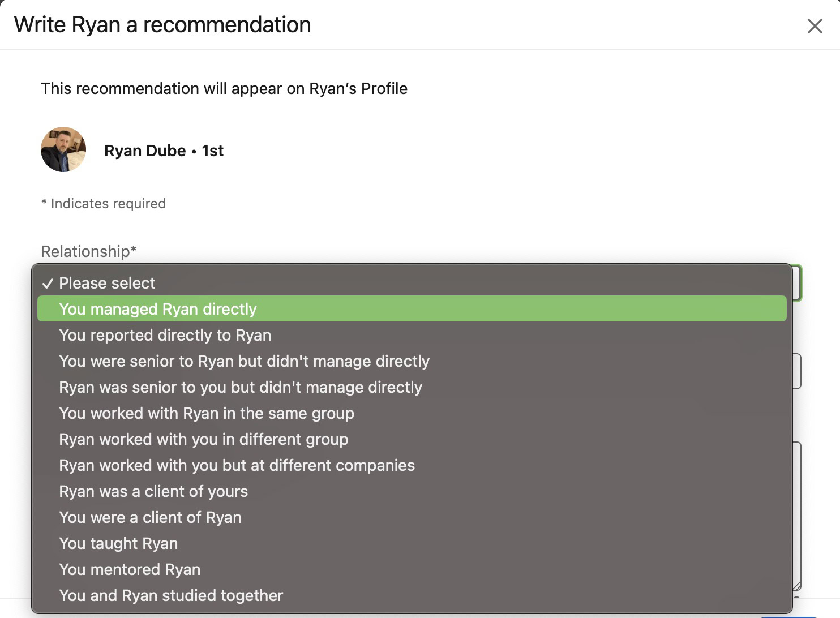The image size is (840, 618).
Task: Choose the 'You taught Ryan' option
Action: point(118,543)
